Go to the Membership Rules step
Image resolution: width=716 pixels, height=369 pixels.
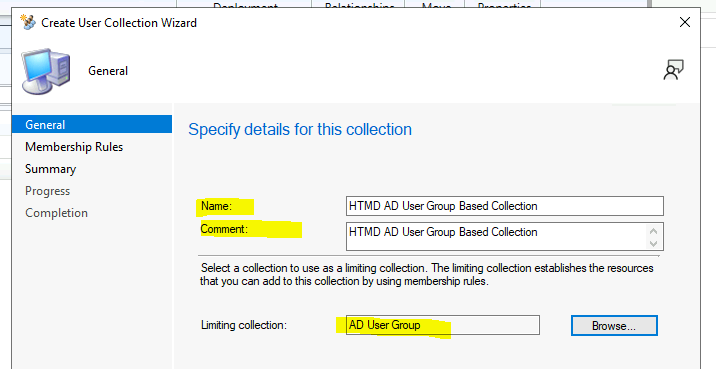(74, 147)
